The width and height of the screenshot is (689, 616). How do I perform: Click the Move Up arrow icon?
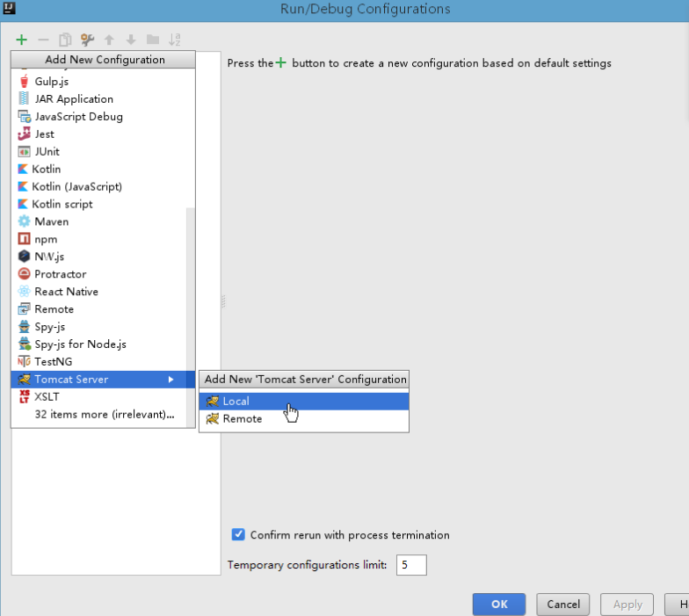(109, 40)
